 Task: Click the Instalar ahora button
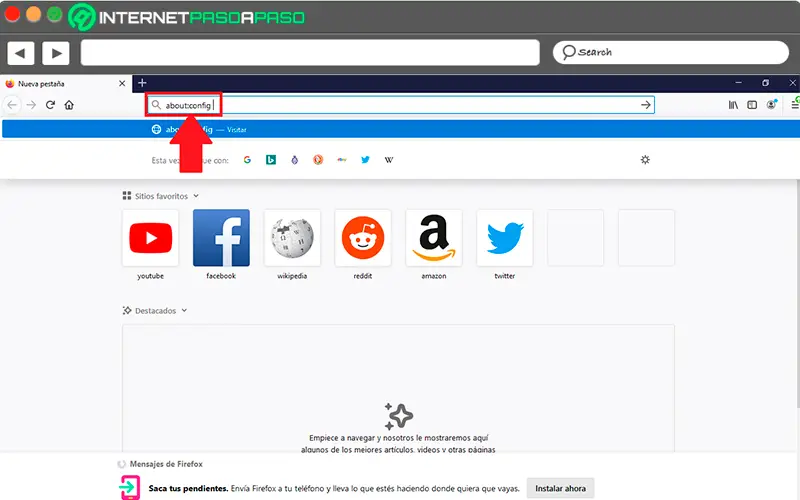coord(560,488)
